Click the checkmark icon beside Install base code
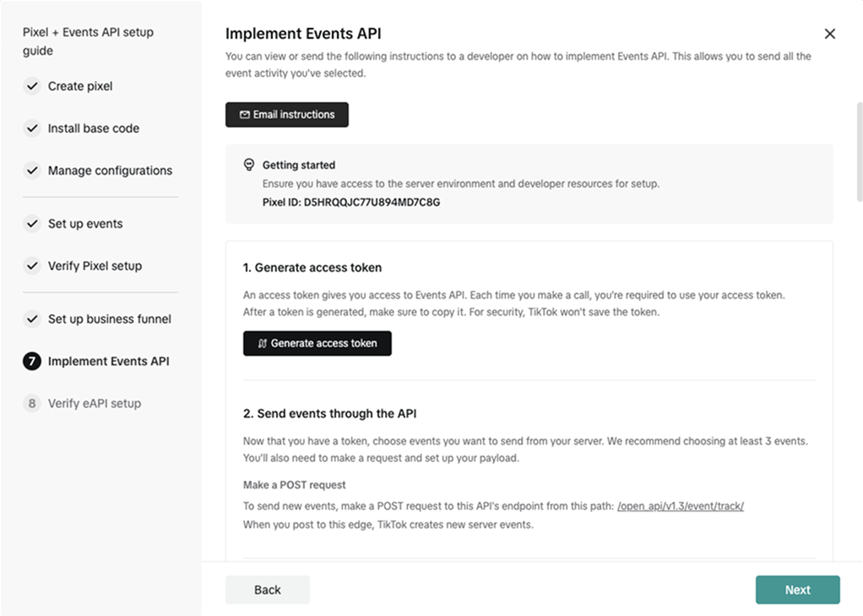 pyautogui.click(x=32, y=128)
